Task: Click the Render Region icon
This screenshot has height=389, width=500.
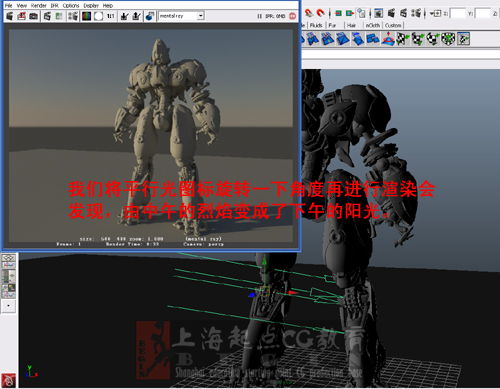Action: pyautogui.click(x=22, y=16)
